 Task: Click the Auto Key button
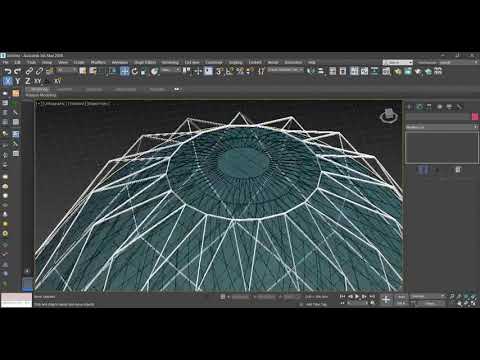coord(402,296)
